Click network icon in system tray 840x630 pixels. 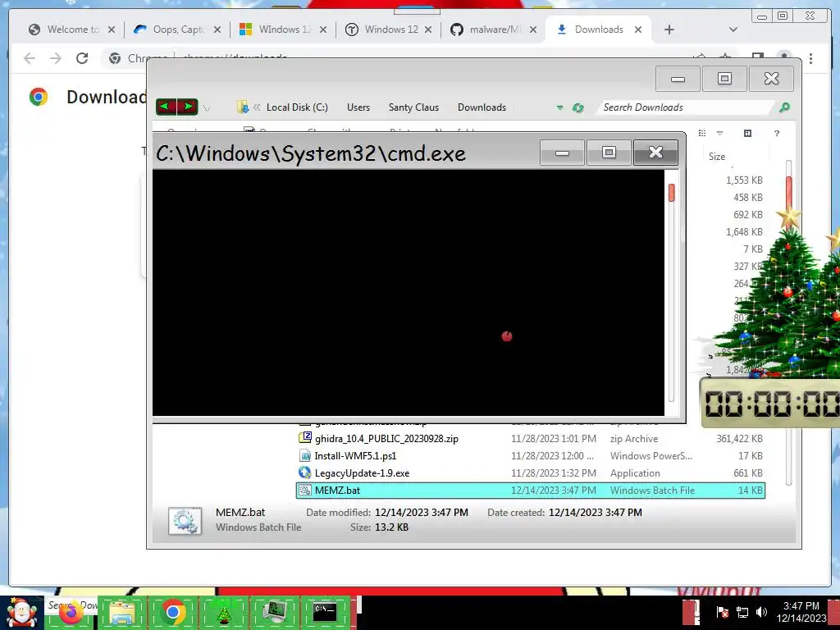(x=742, y=612)
